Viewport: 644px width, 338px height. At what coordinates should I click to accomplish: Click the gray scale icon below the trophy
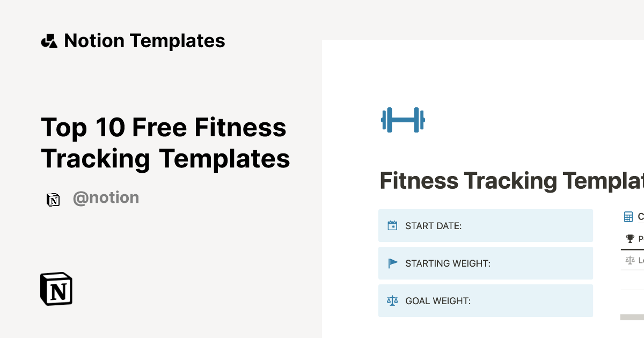click(629, 260)
